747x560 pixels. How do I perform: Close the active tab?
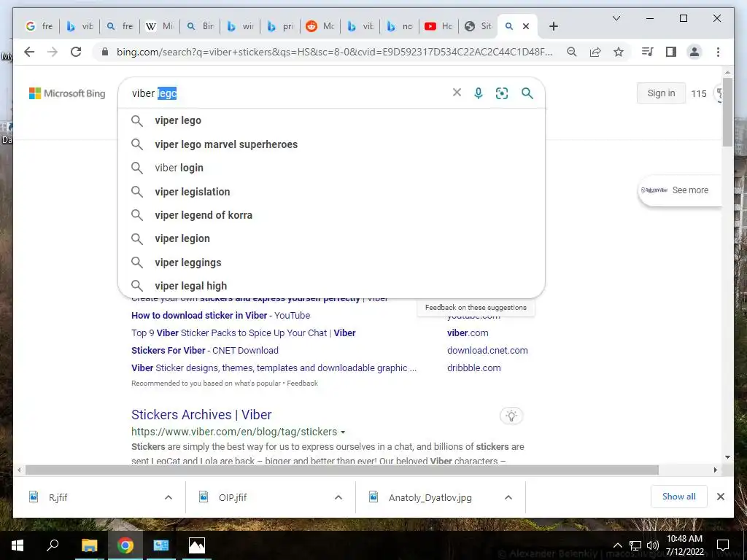tap(526, 26)
